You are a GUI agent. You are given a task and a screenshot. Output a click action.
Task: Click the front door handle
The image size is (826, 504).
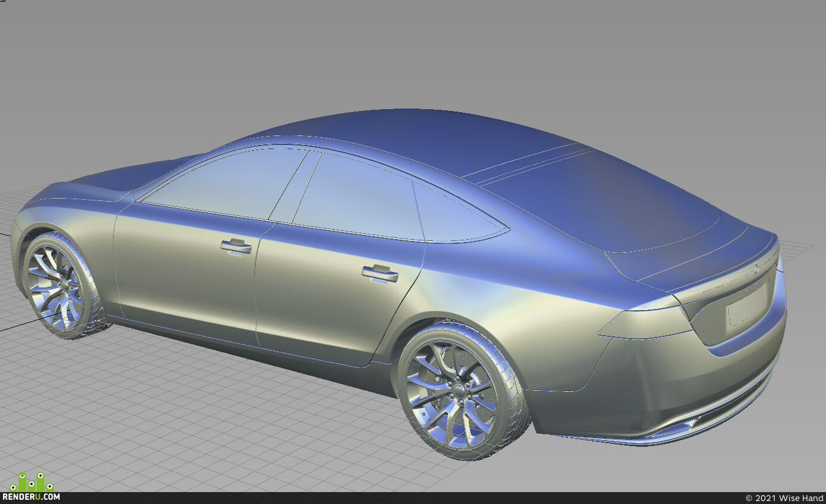[x=236, y=246]
